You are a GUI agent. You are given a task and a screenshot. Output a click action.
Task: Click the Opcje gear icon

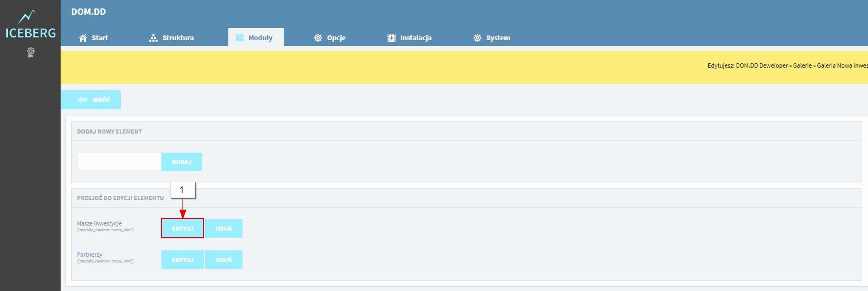[x=318, y=37]
